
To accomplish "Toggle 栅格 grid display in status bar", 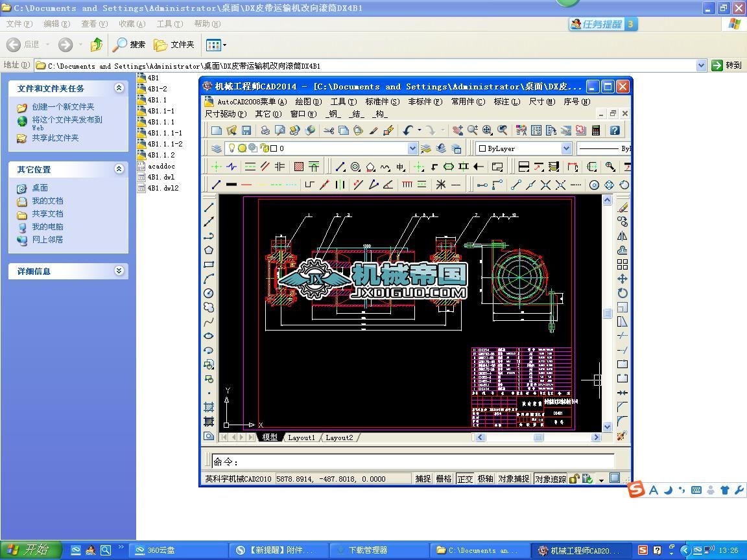I will point(444,479).
